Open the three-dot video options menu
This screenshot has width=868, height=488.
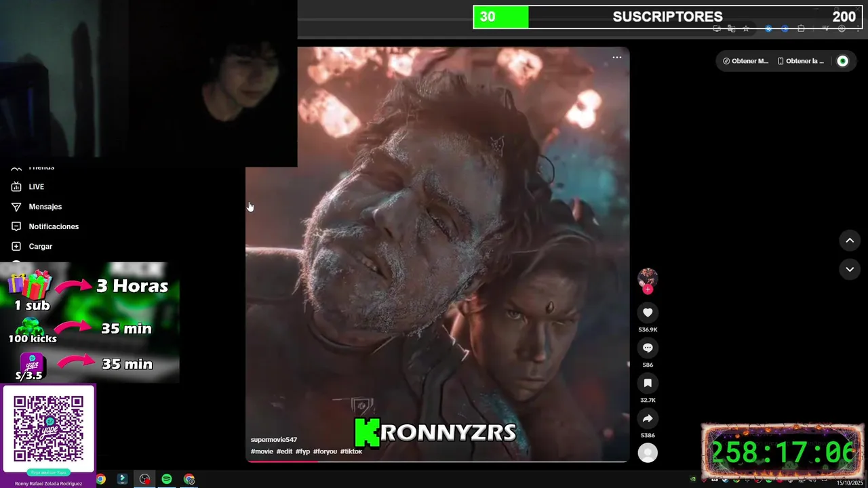click(x=616, y=58)
